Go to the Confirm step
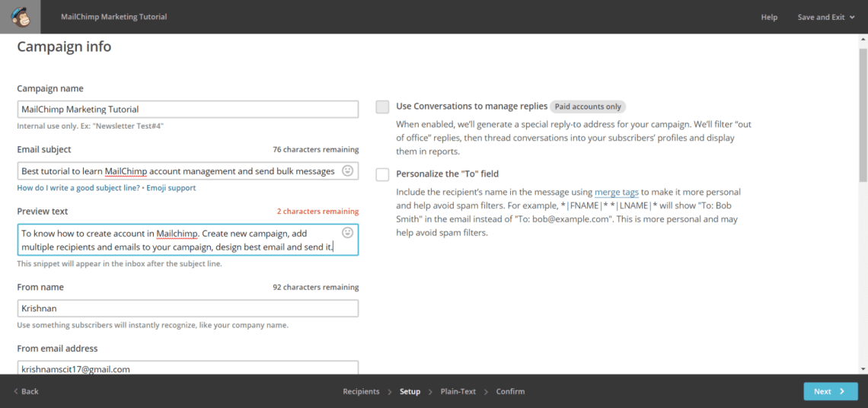 pyautogui.click(x=510, y=391)
